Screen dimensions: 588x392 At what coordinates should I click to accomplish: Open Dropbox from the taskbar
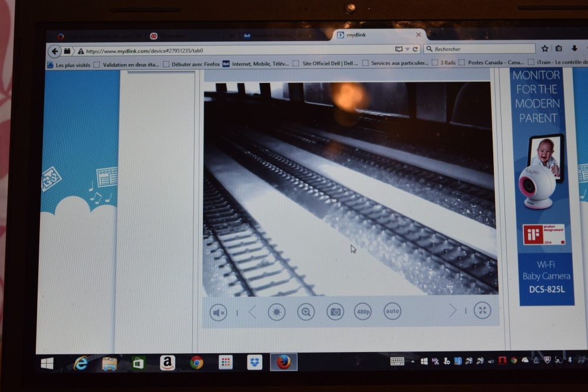coord(255,362)
